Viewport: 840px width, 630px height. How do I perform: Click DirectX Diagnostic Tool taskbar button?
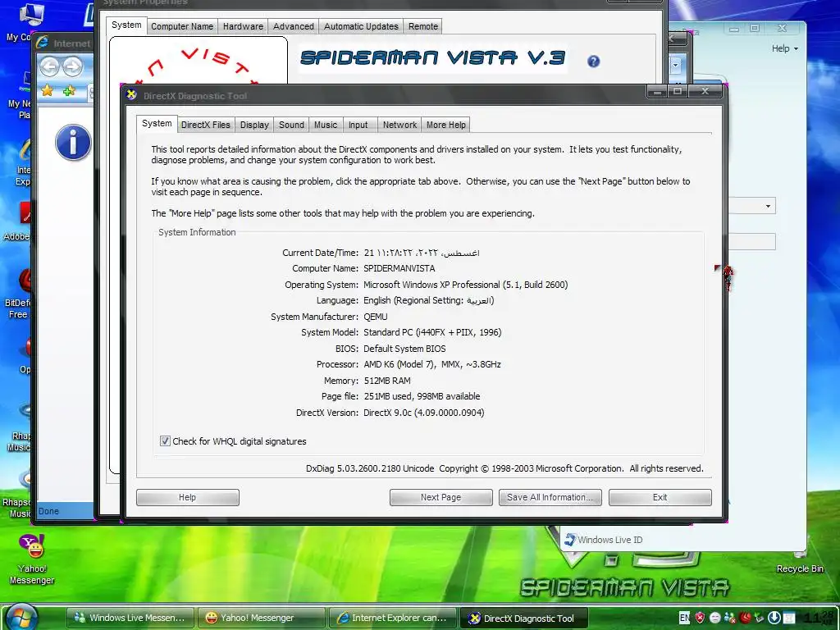[x=524, y=618]
